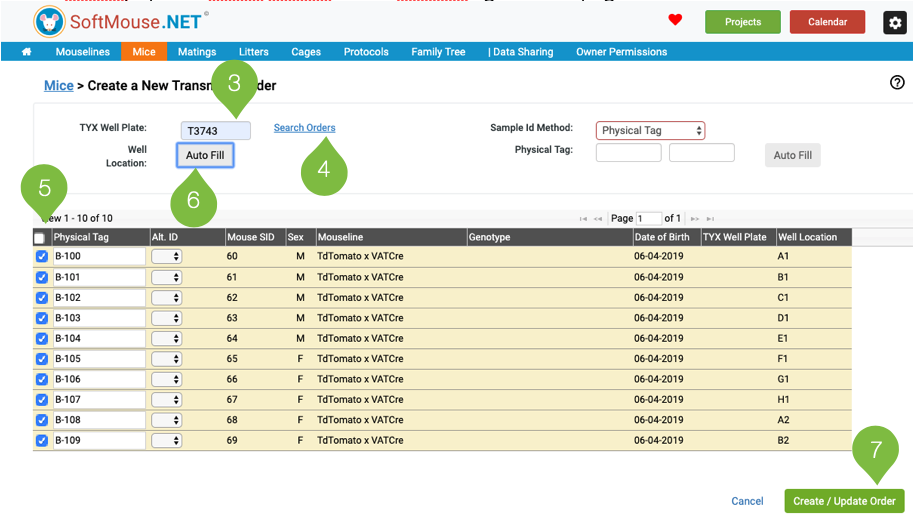
Task: Click the previous page pagination arrow
Action: click(597, 218)
